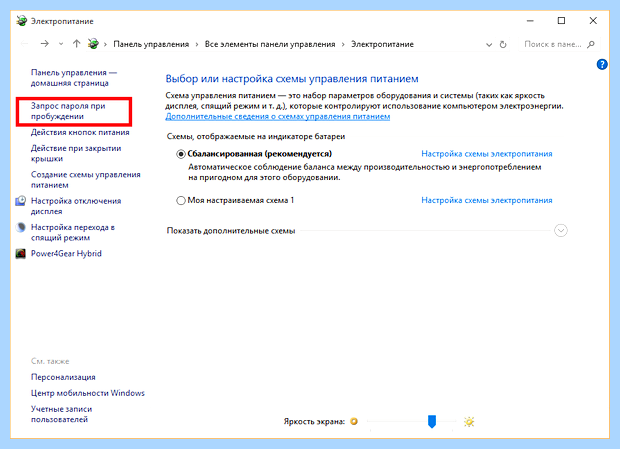
Task: Open Запрос пароля при пробуждении
Action: point(68,111)
